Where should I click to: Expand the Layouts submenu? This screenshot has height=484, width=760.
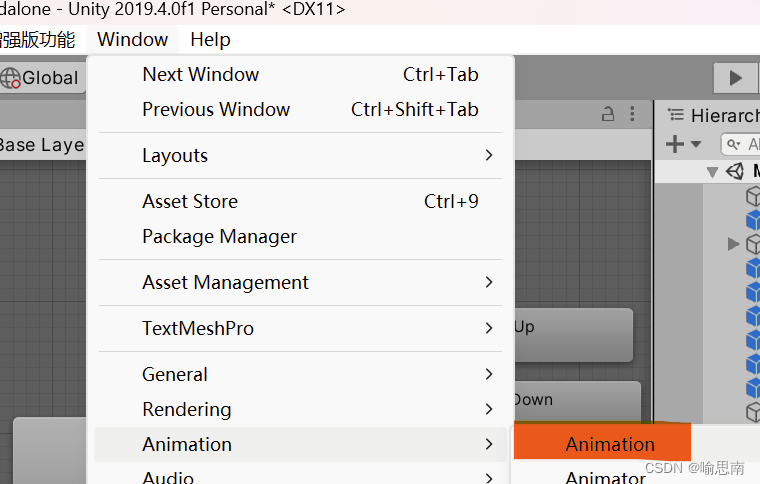(x=300, y=156)
